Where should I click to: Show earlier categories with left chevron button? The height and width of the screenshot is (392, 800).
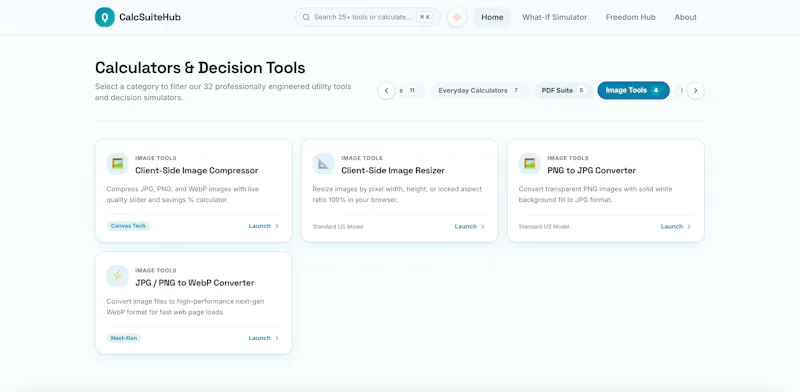coord(386,91)
